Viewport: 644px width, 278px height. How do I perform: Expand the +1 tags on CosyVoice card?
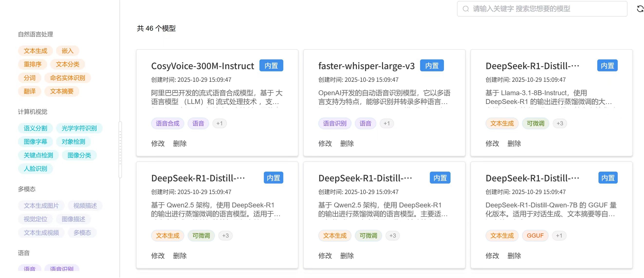point(220,123)
